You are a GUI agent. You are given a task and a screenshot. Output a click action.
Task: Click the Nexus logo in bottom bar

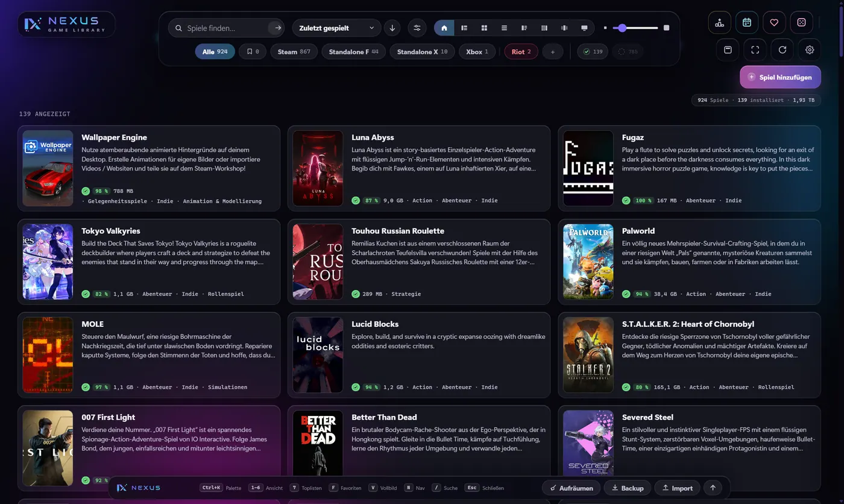coord(139,488)
